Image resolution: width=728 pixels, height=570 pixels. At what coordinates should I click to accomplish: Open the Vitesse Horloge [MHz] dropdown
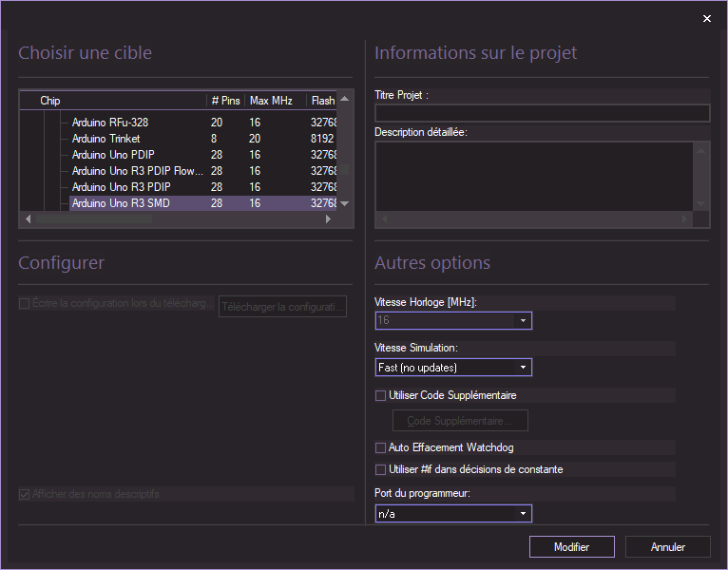453,321
